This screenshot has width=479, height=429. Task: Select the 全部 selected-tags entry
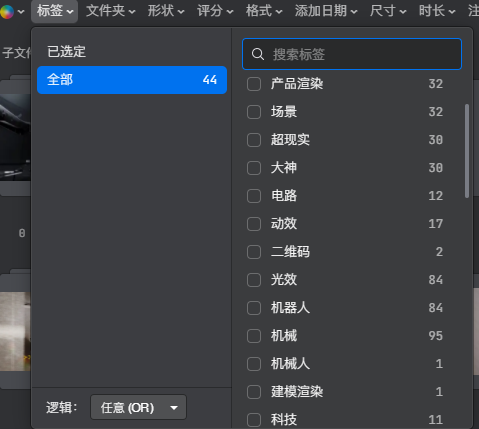pyautogui.click(x=132, y=80)
